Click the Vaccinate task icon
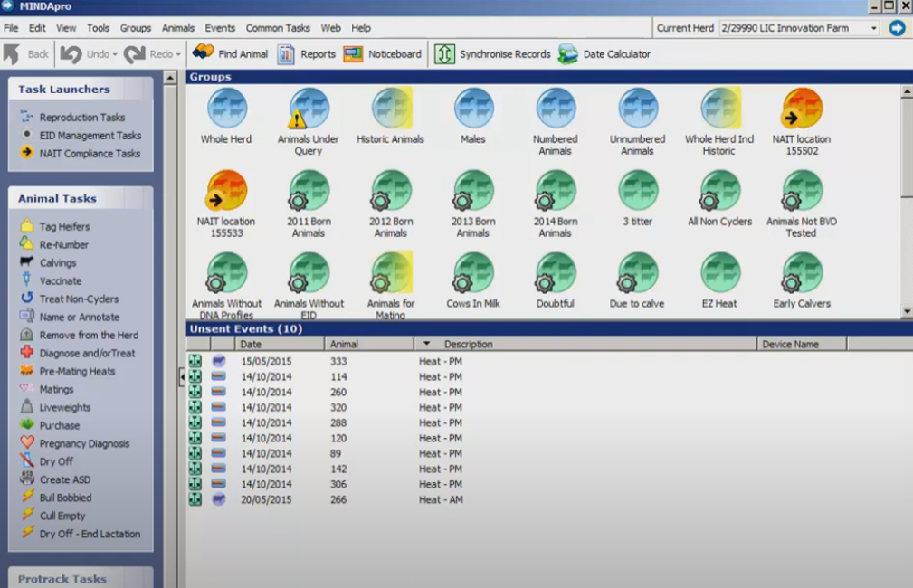The image size is (913, 588). [x=26, y=280]
